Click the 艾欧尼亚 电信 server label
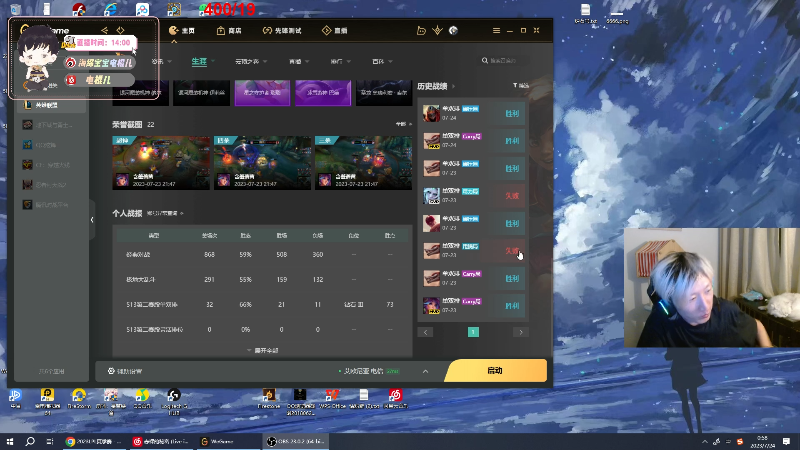 pyautogui.click(x=363, y=371)
